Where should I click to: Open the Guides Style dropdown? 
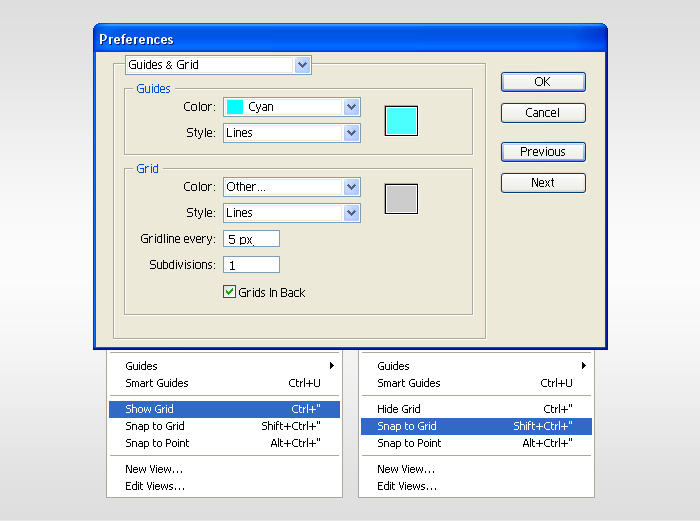(x=292, y=133)
